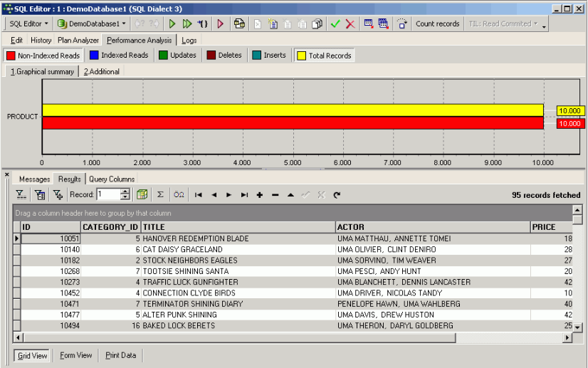Screen dimensions: 588x368
Task: Click the green Execute query play icon
Action: [172, 23]
